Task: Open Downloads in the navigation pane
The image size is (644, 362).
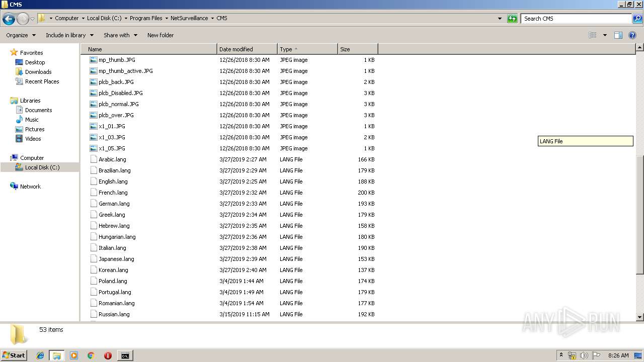Action: click(38, 72)
